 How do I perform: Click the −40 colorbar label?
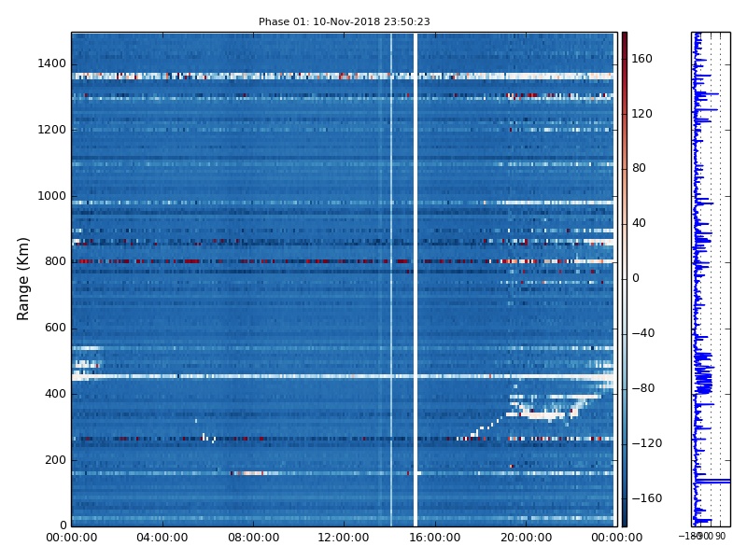pos(642,333)
